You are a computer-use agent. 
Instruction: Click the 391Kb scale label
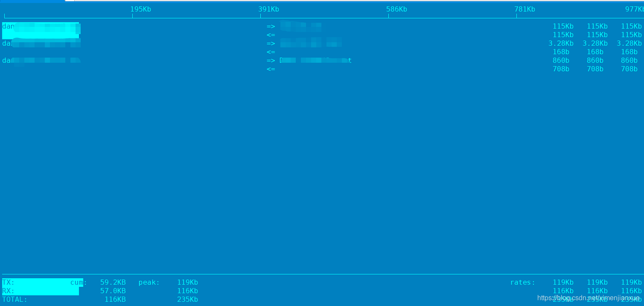tap(269, 9)
